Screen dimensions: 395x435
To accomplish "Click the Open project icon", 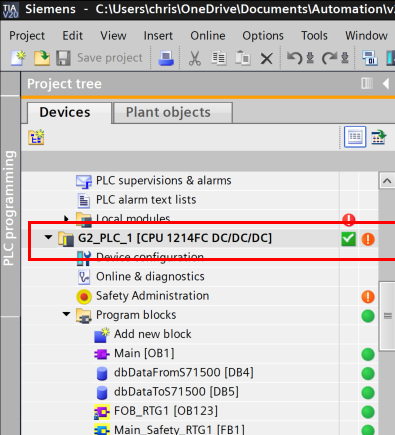I will (42, 58).
